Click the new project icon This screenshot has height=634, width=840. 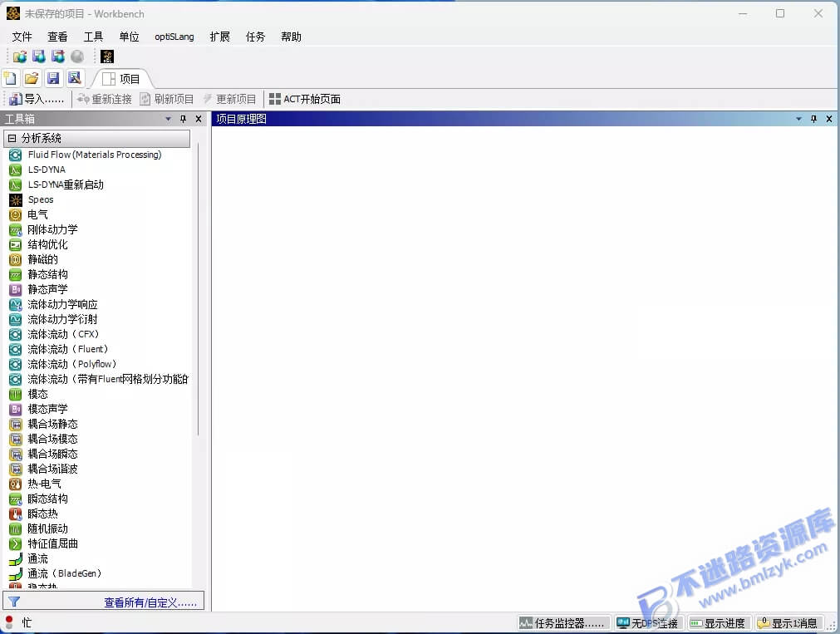tap(10, 78)
